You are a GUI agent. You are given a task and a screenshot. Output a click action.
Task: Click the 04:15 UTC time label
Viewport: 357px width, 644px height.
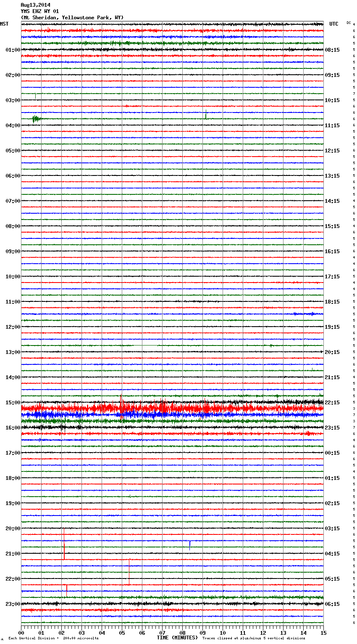(x=332, y=554)
